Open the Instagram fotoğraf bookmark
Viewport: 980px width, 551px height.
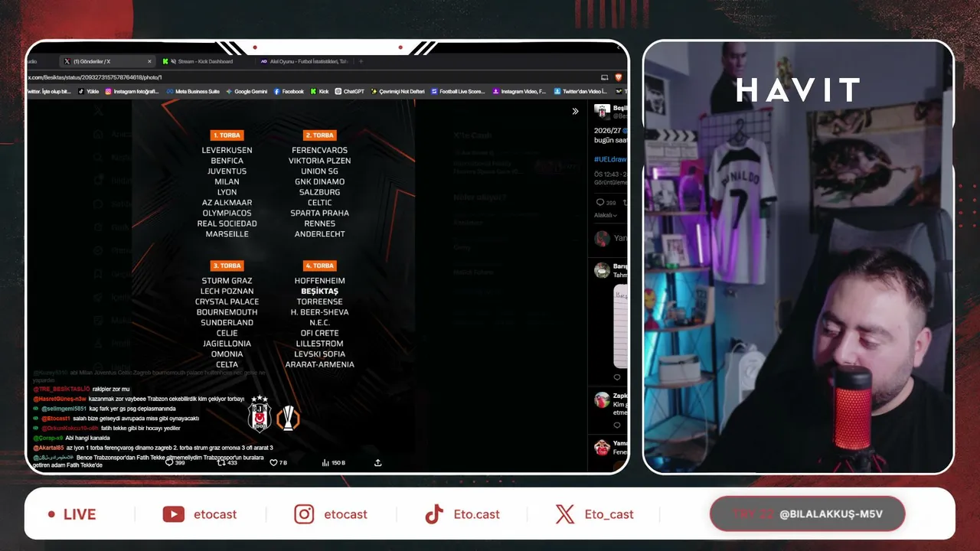pyautogui.click(x=132, y=91)
